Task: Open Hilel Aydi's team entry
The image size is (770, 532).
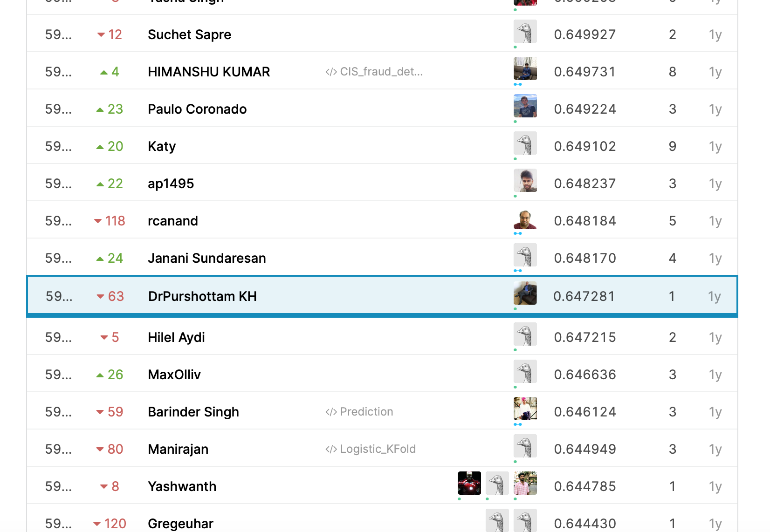Action: pos(176,337)
